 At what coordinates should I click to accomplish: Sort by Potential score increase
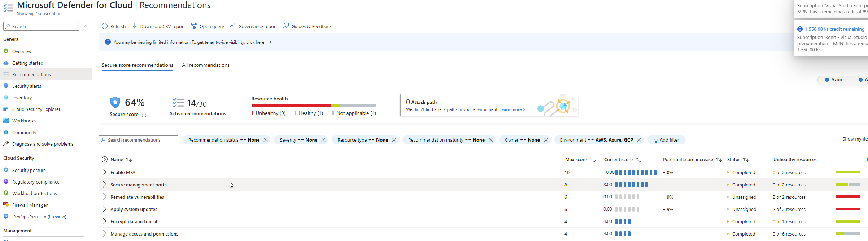coord(719,159)
